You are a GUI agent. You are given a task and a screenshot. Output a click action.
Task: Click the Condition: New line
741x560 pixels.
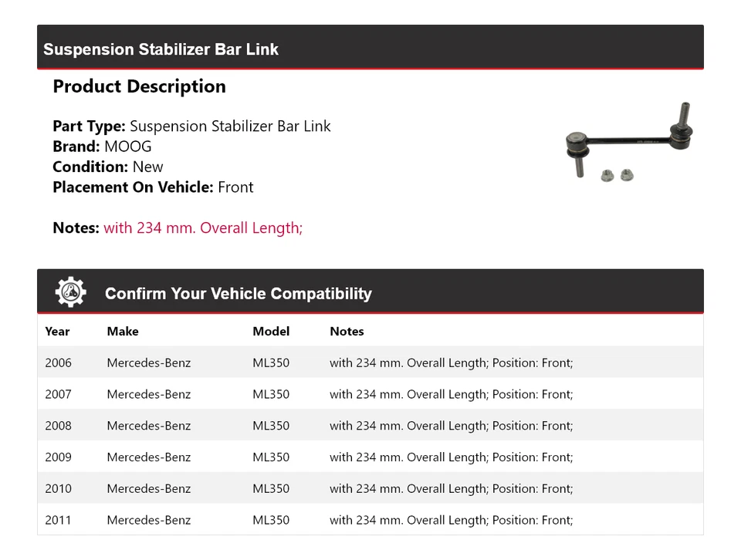(108, 167)
